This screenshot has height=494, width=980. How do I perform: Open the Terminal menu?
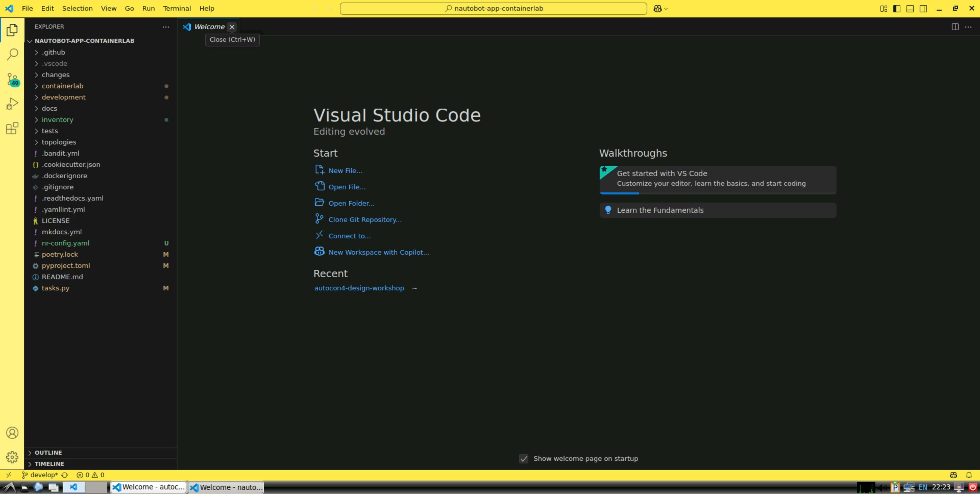point(177,8)
